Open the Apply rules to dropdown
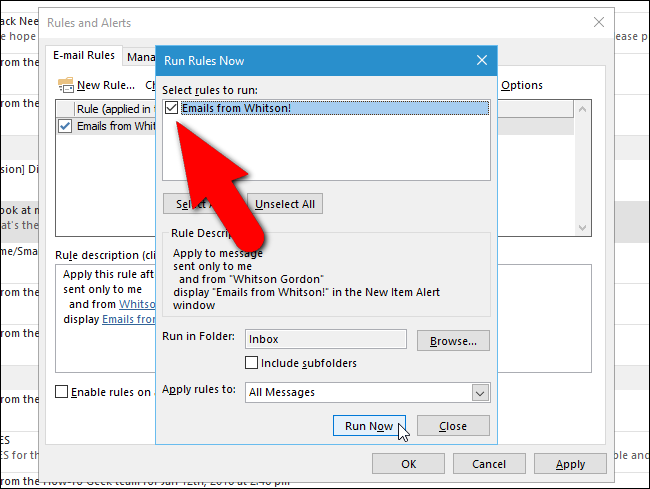 pyautogui.click(x=480, y=392)
